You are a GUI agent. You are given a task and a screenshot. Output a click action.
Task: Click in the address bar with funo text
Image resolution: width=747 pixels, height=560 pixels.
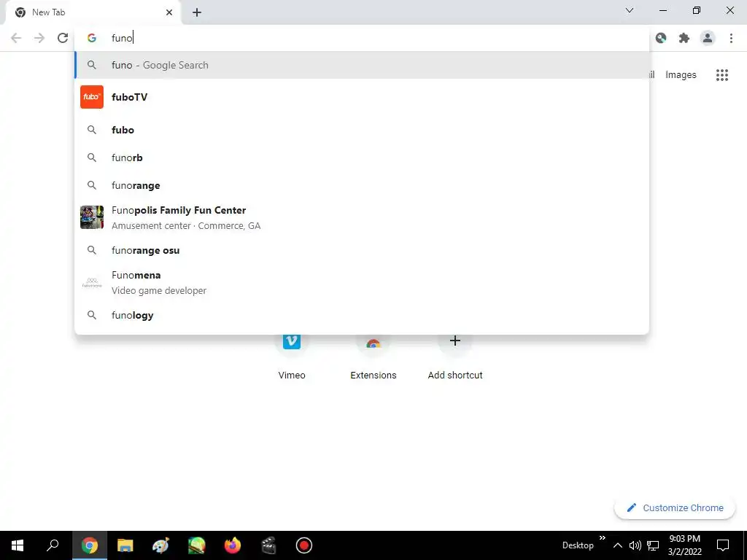tap(362, 38)
